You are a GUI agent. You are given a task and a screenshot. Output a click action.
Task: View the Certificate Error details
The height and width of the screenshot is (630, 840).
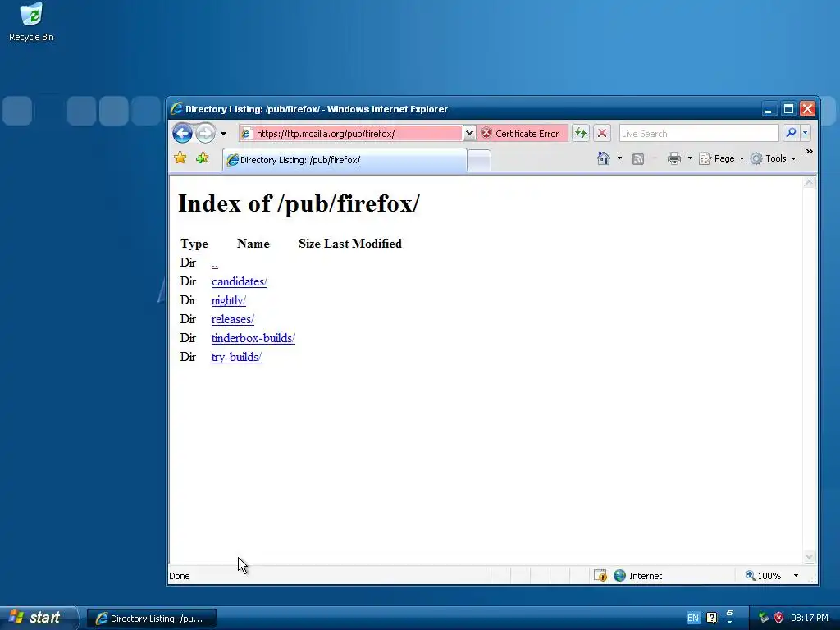tap(523, 134)
